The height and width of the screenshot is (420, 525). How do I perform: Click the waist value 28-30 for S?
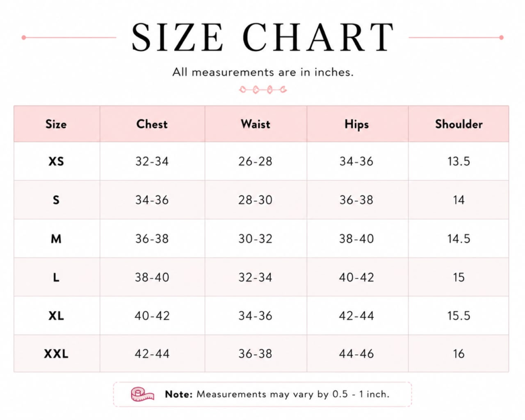(255, 200)
